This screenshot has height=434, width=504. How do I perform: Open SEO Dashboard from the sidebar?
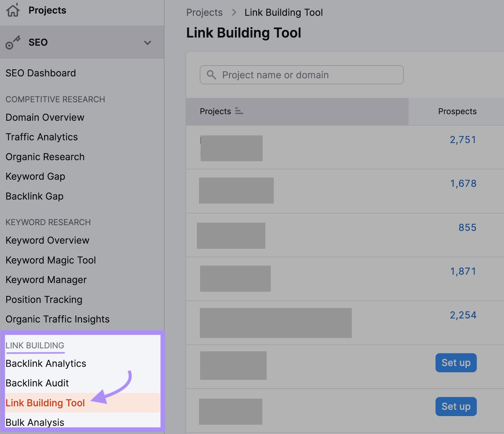pos(40,73)
